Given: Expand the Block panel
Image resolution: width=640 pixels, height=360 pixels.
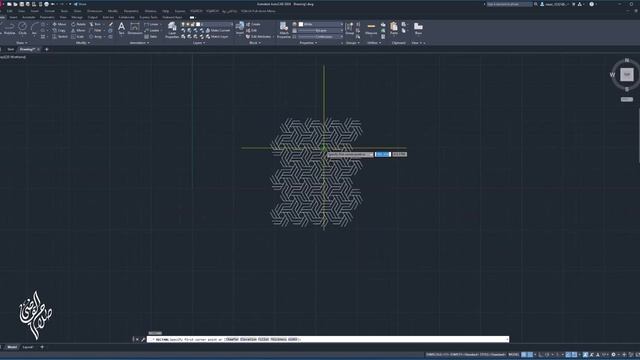Looking at the screenshot, I should click(x=255, y=43).
